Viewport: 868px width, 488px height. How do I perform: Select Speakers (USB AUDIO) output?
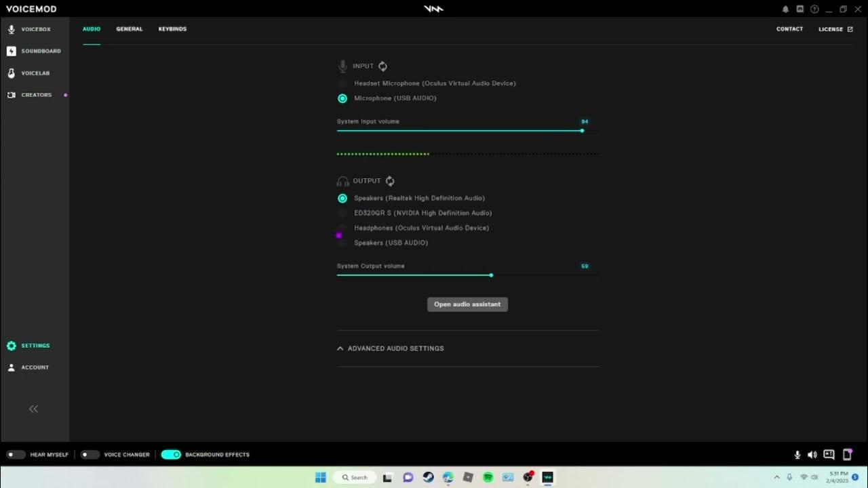(383, 243)
